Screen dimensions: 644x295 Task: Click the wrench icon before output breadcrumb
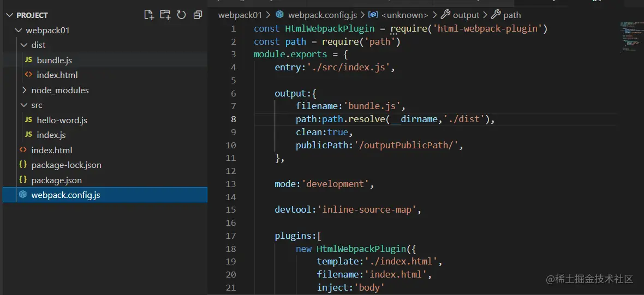click(x=445, y=15)
